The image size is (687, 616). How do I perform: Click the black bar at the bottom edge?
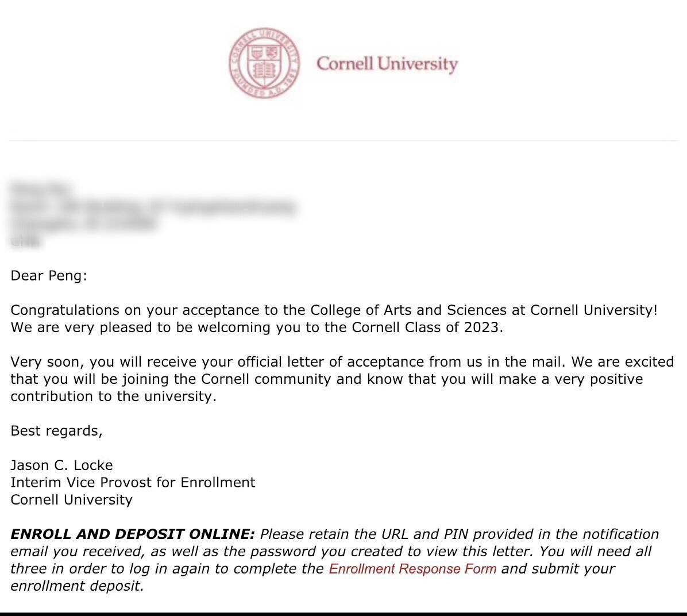343,614
